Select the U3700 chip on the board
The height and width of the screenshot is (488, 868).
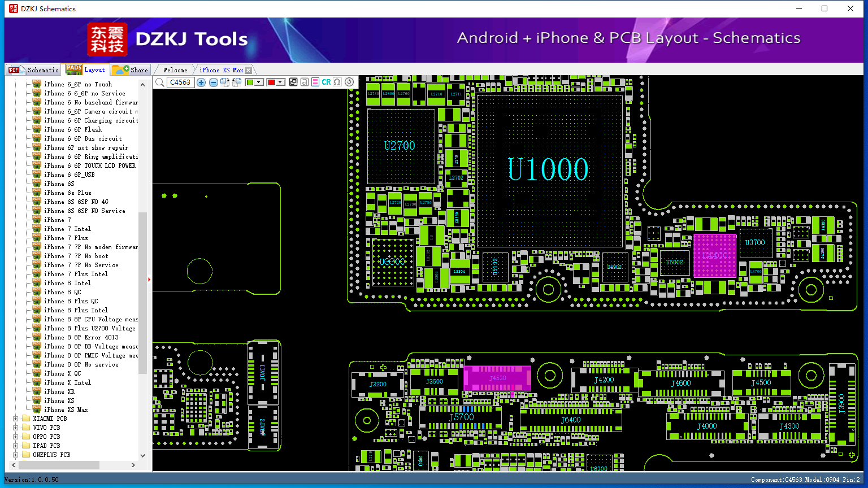[756, 243]
